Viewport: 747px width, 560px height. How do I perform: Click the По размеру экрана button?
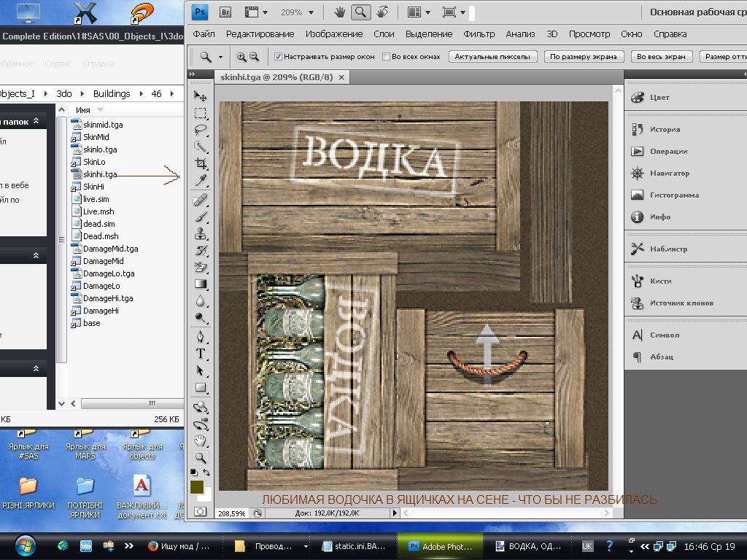click(x=584, y=57)
